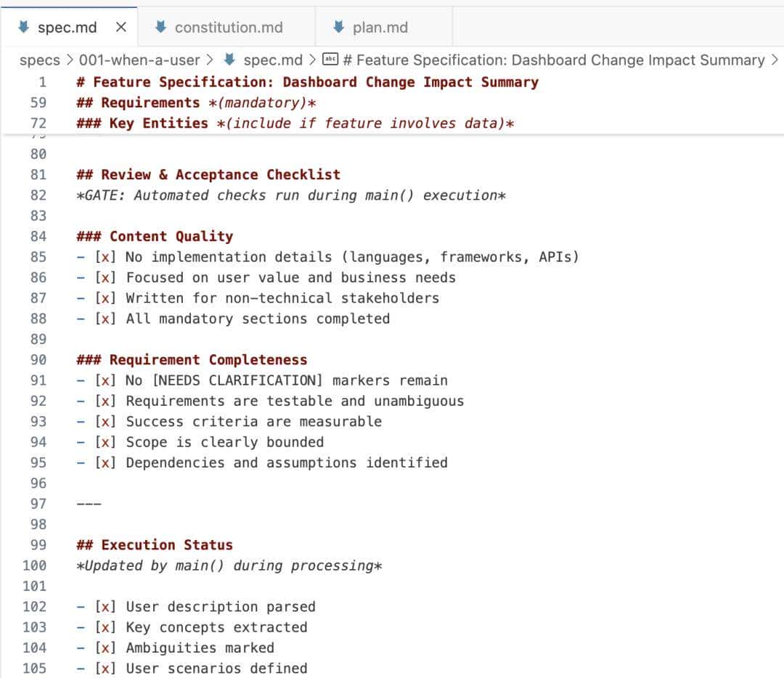Viewport: 784px width, 678px height.
Task: Switch to the constitution.md tab
Action: click(228, 28)
